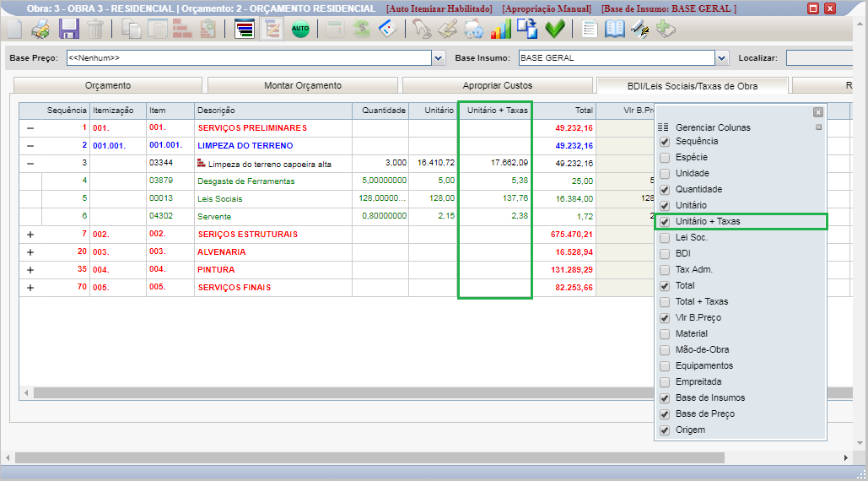Click the green dollar sign icon
Image resolution: width=868 pixels, height=481 pixels.
click(x=362, y=29)
